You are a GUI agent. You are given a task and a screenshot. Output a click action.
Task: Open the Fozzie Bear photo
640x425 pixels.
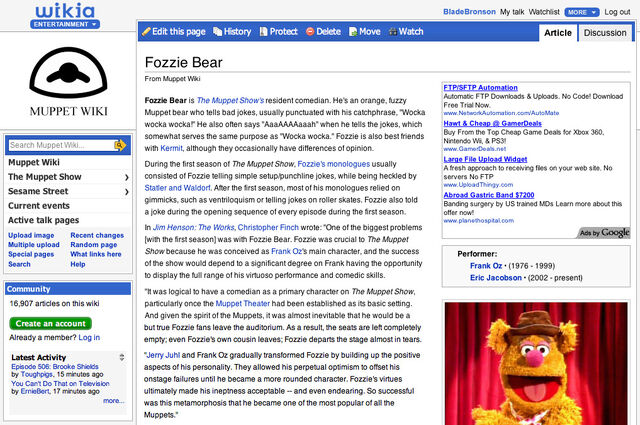point(536,363)
